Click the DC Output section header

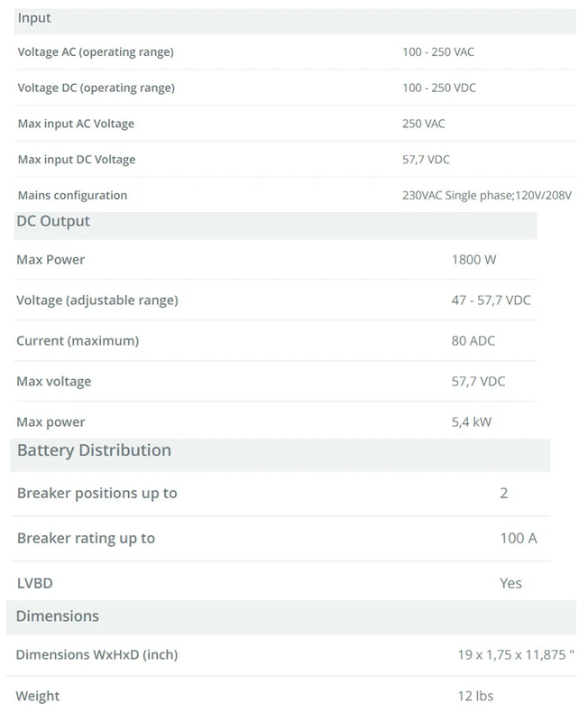[53, 221]
